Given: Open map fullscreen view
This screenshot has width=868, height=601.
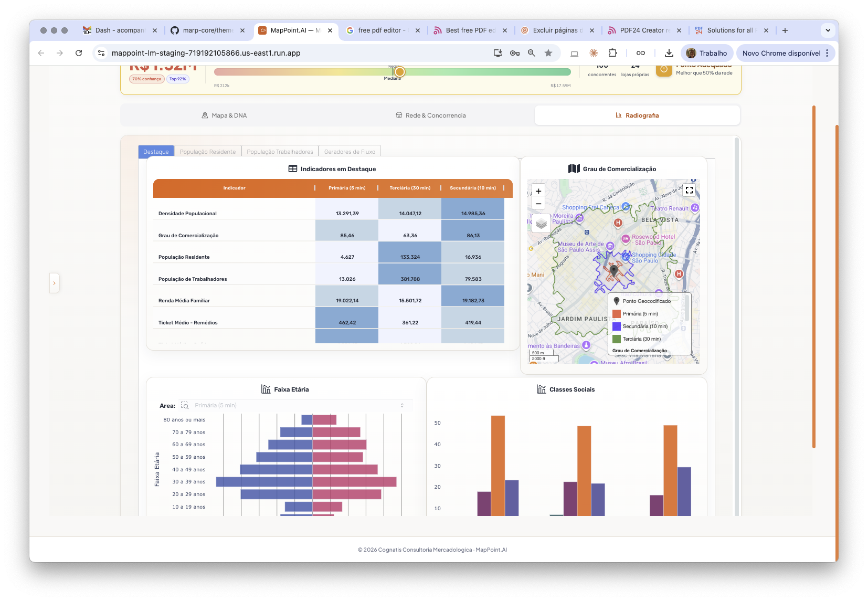Looking at the screenshot, I should click(689, 191).
